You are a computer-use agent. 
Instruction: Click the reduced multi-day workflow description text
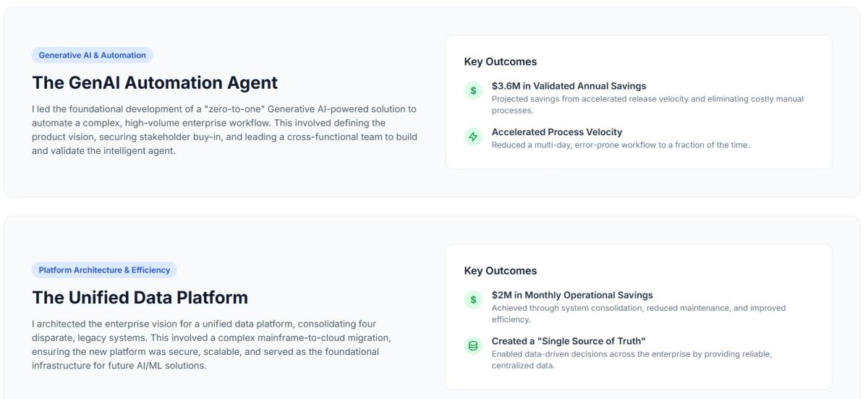[621, 145]
